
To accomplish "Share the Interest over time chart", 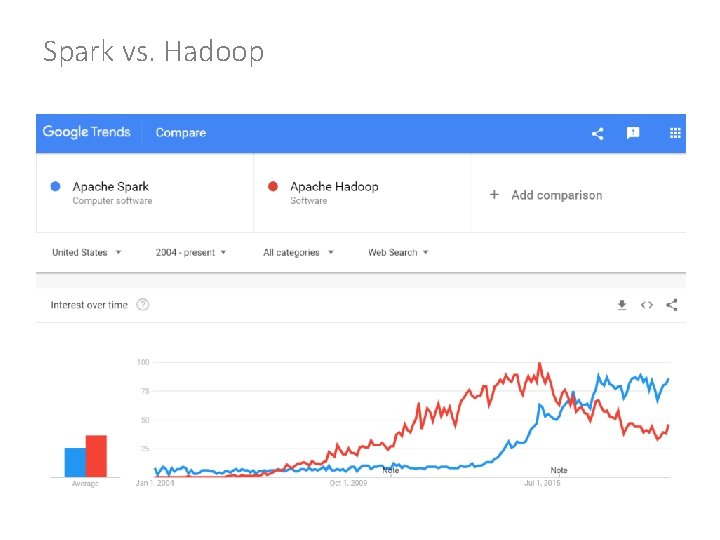I will (671, 305).
